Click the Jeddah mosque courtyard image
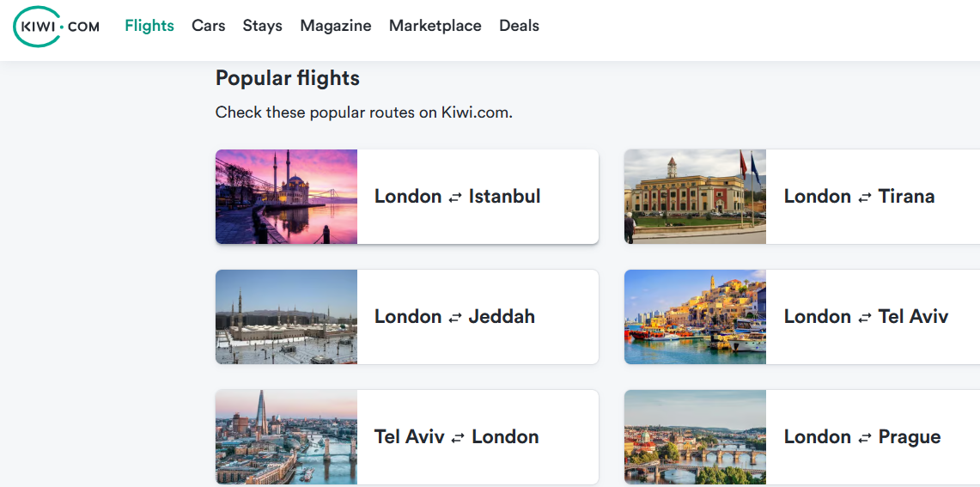Screen dimensions: 980x487 pyautogui.click(x=286, y=317)
